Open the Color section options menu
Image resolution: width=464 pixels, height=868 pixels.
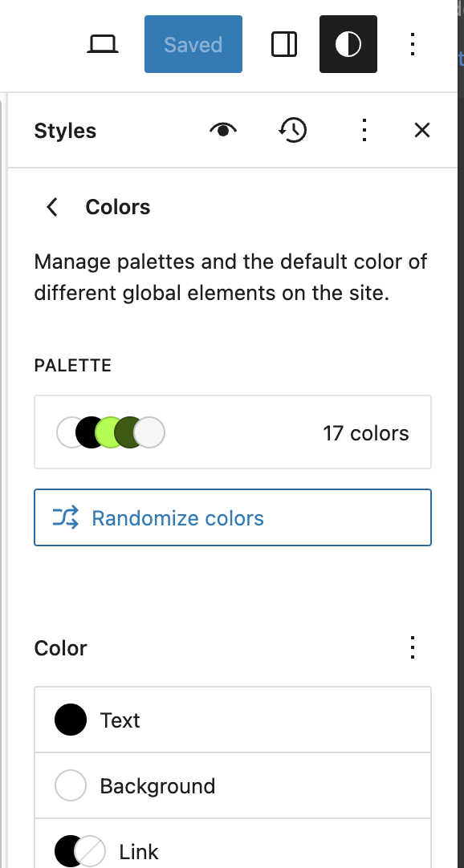[412, 647]
